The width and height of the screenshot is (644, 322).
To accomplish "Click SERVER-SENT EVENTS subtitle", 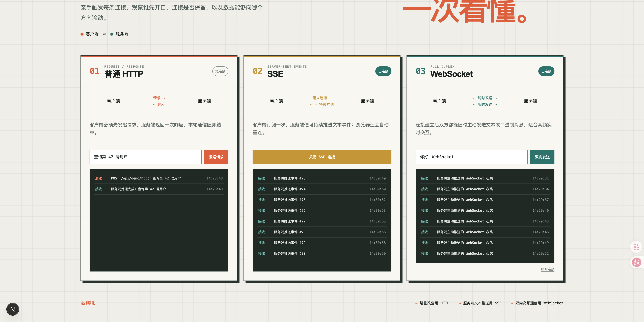I will (x=287, y=66).
